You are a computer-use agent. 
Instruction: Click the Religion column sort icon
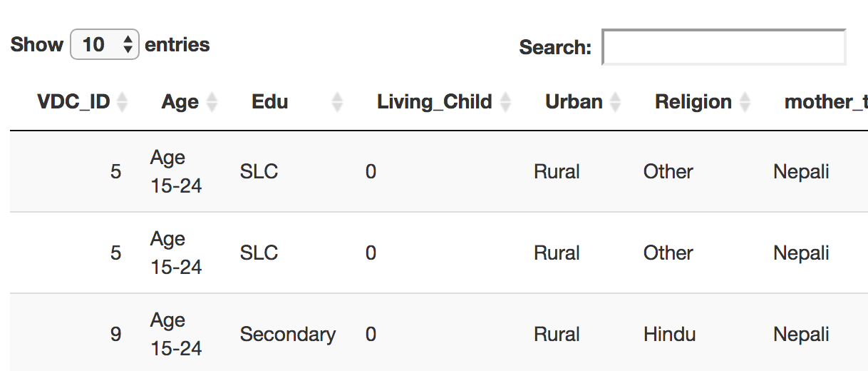745,102
